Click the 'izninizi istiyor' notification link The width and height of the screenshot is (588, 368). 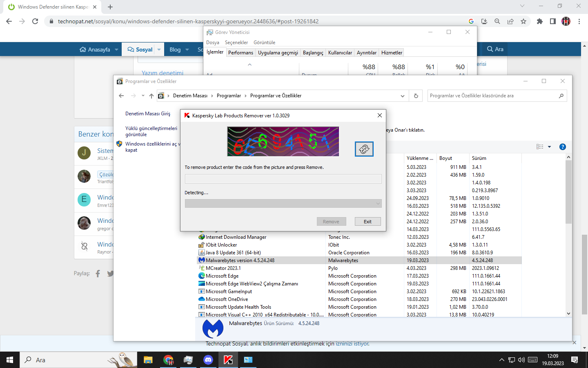(x=352, y=344)
